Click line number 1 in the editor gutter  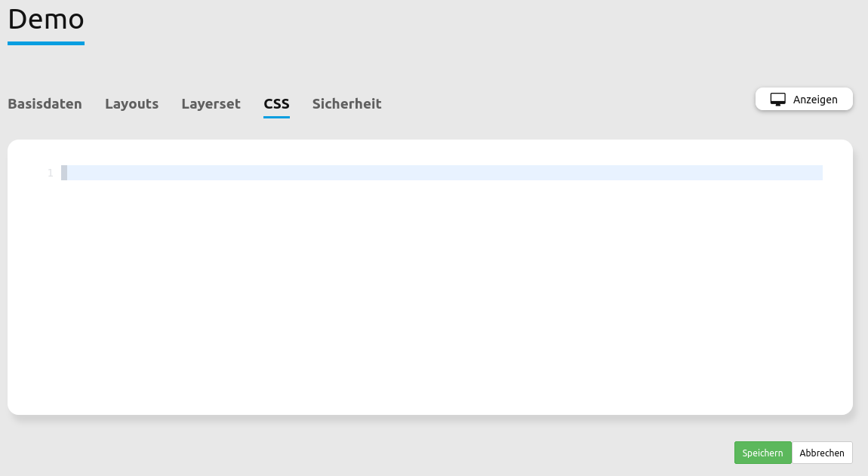pos(51,173)
